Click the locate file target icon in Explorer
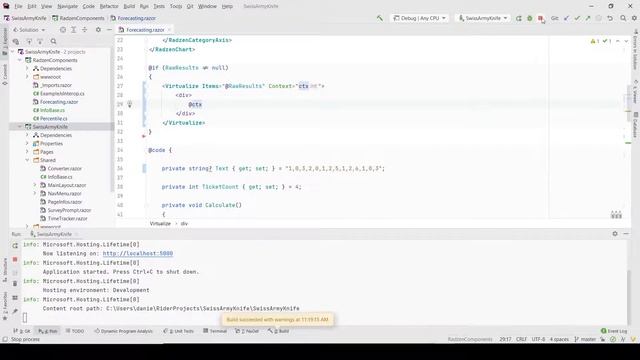The image size is (640, 360). click(x=62, y=30)
